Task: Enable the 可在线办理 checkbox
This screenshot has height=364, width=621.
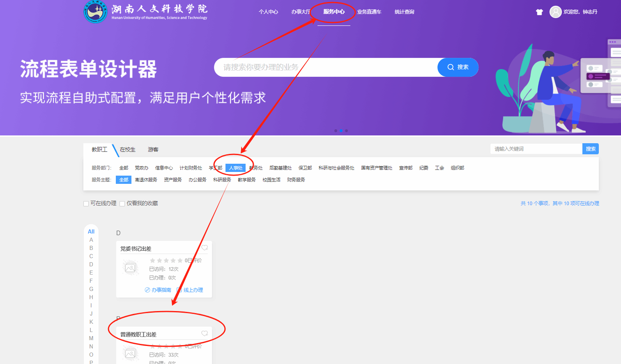Action: pos(86,204)
